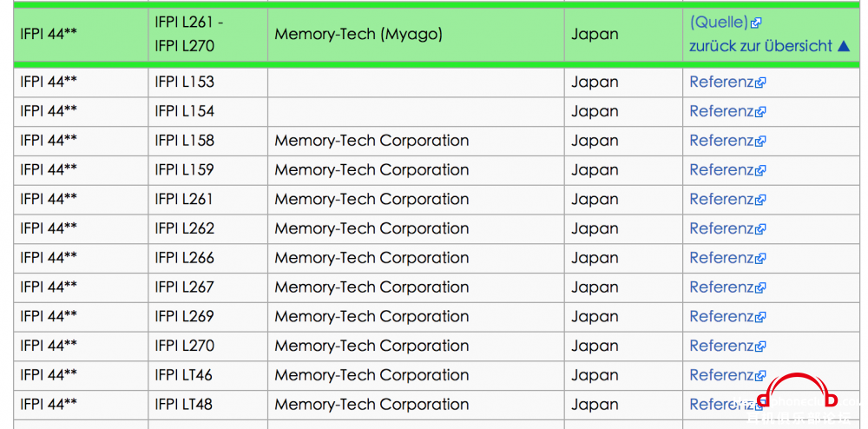Open Referenz link for IFPI L153
The width and height of the screenshot is (868, 429).
point(722,82)
